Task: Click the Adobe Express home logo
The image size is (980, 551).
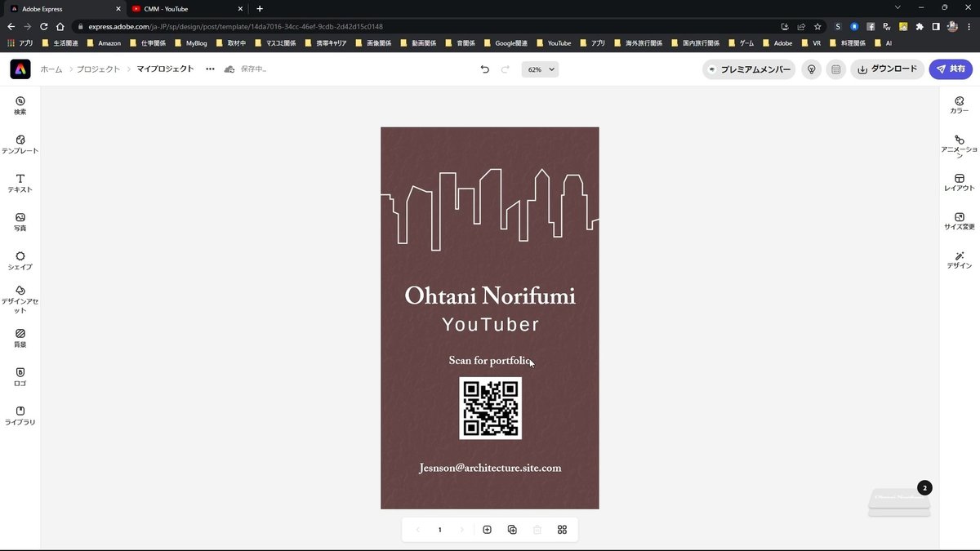Action: (20, 69)
